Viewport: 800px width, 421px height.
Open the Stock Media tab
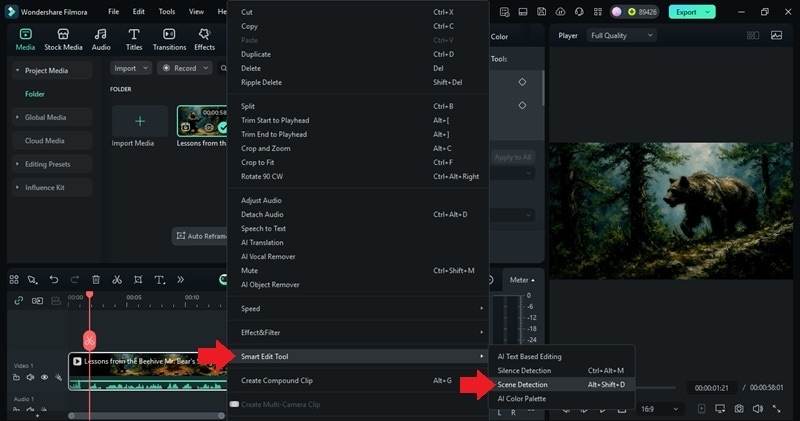click(63, 39)
